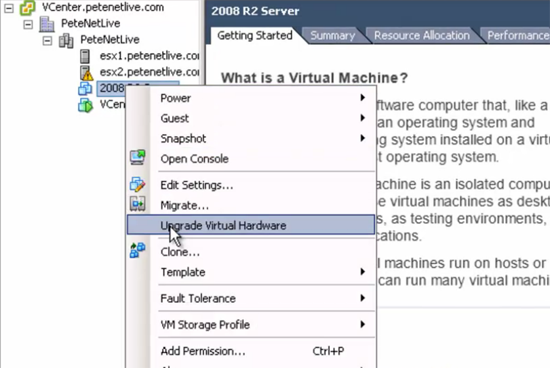Switch to the Performance tab
This screenshot has width=550, height=368.
518,35
